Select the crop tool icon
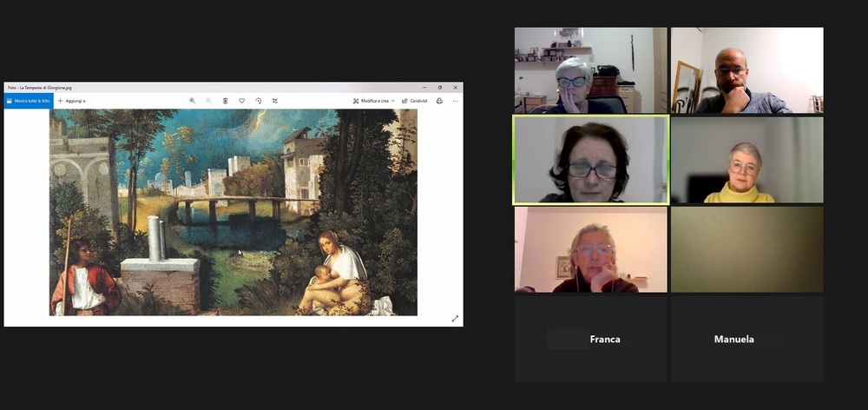 point(275,101)
